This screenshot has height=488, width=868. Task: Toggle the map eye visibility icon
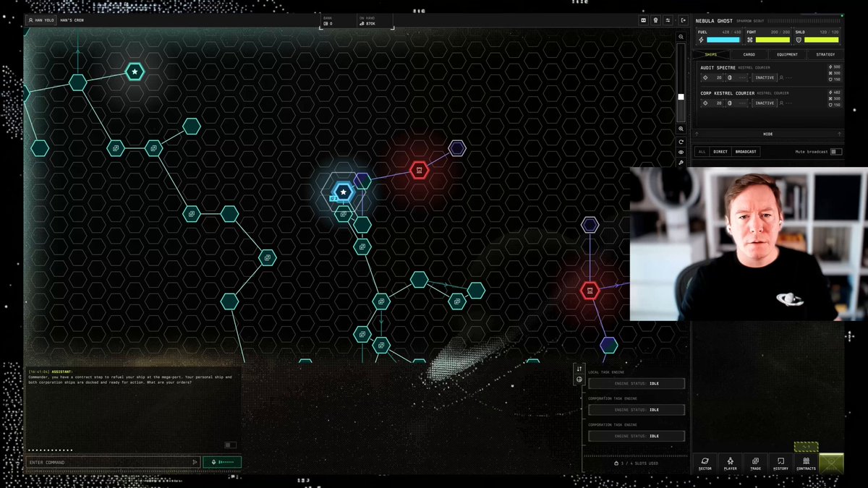(x=681, y=153)
